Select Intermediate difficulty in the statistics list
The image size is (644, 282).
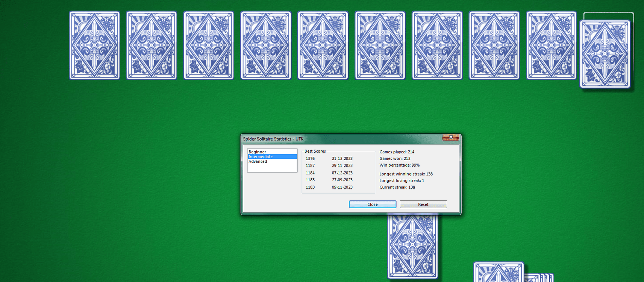pyautogui.click(x=261, y=157)
